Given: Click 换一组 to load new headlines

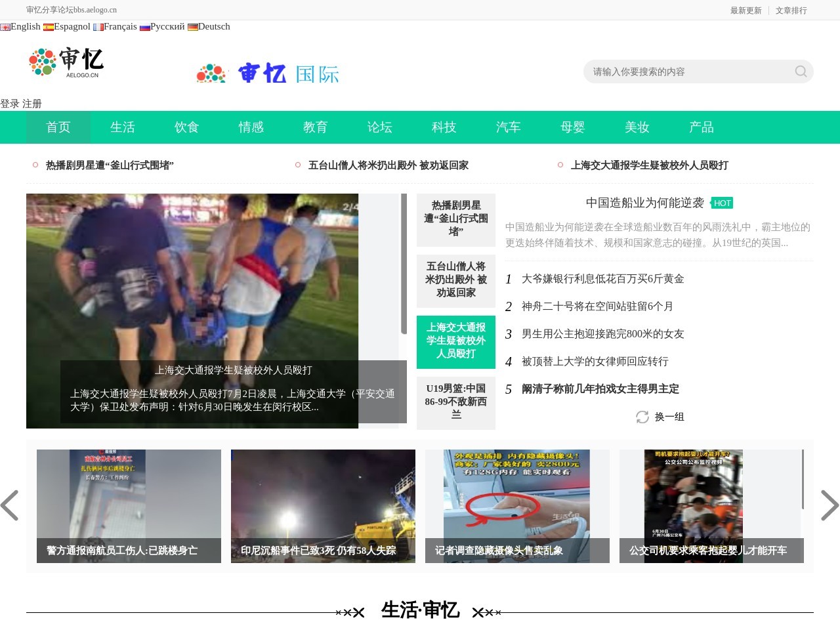Looking at the screenshot, I should (x=670, y=417).
